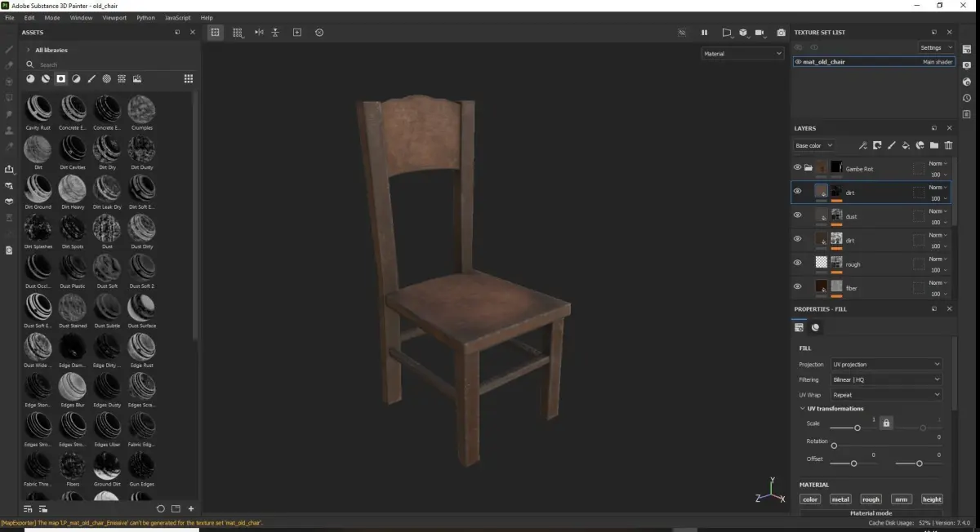Select the Polygon fill tool in left toolbar

pyautogui.click(x=9, y=98)
